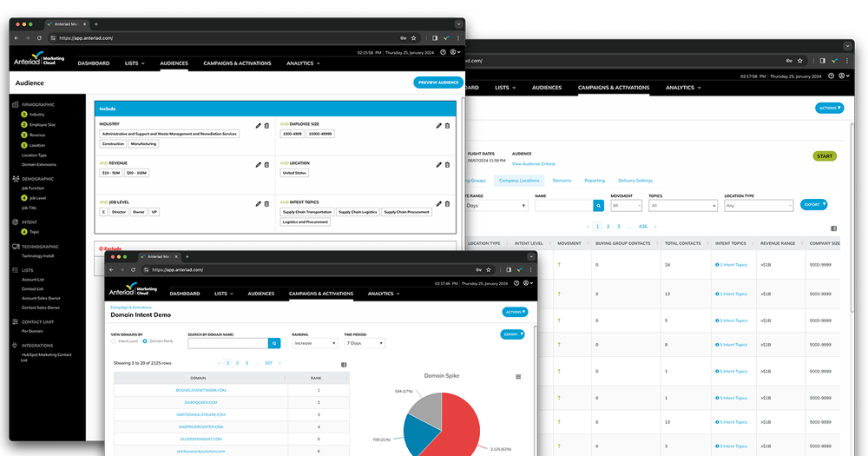This screenshot has height=456, width=868.
Task: Open the Time Period dropdown showing 7 Days
Action: [365, 344]
